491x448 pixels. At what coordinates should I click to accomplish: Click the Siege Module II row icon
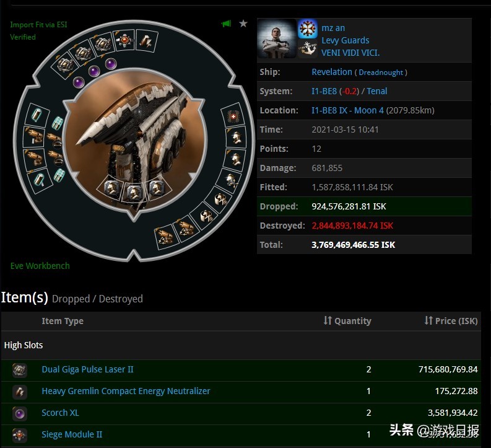pyautogui.click(x=19, y=435)
